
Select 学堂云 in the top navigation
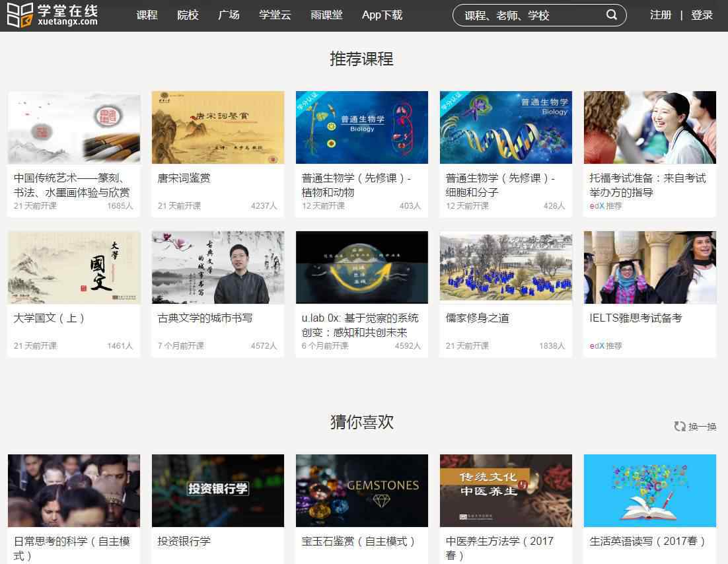click(275, 15)
